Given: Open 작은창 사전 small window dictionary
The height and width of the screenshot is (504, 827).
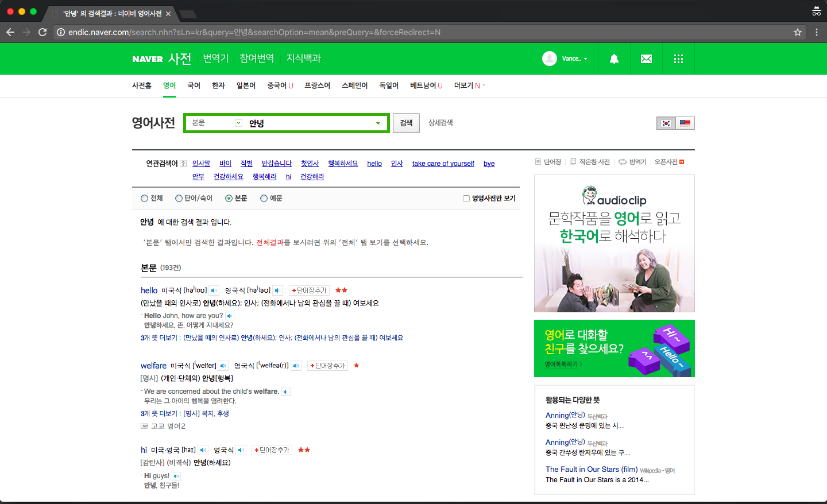Looking at the screenshot, I should coord(590,162).
